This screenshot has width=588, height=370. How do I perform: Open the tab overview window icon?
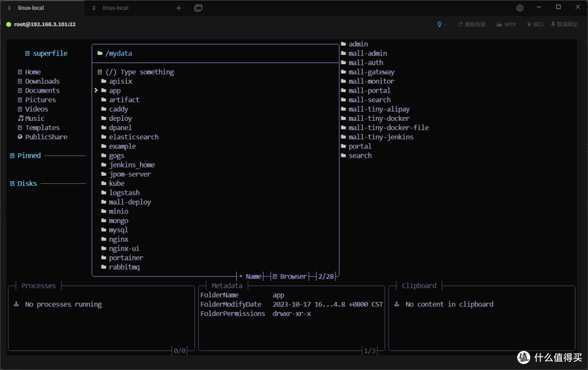click(x=198, y=8)
